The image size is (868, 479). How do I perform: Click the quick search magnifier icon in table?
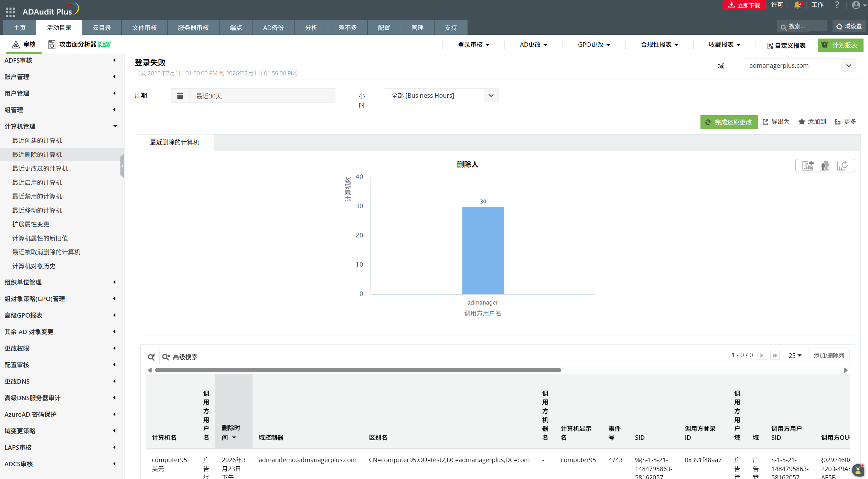point(151,357)
